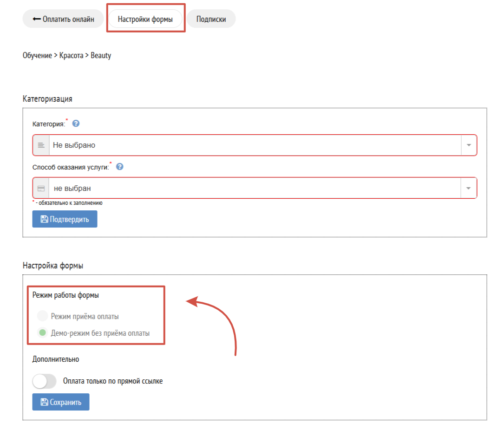Switch to the Настройки формы tab
Screen dimensions: 504x430
tap(145, 20)
